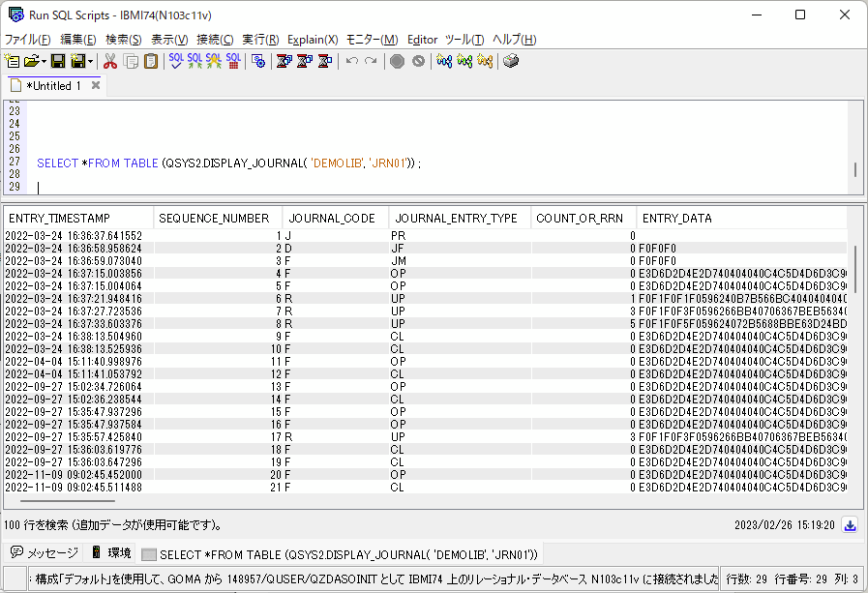Screen dimensions: 868x593
Task: Click the blue Explain diagram icon
Action: point(444,61)
